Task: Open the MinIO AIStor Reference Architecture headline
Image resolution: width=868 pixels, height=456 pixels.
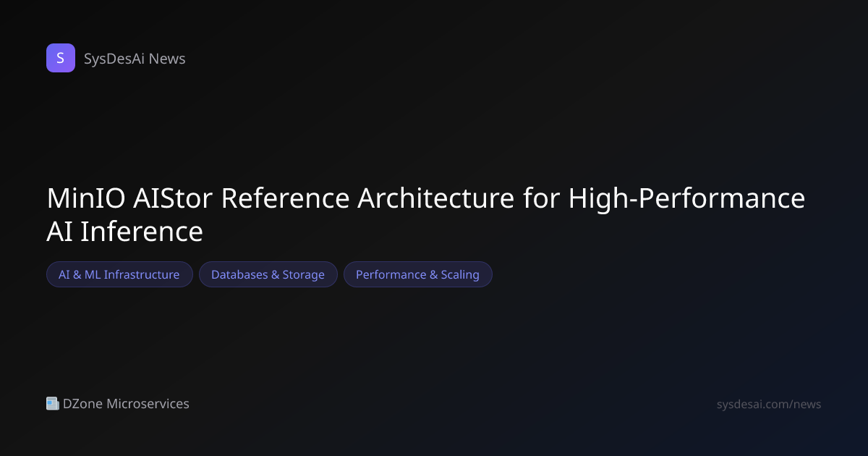Action: click(x=425, y=215)
